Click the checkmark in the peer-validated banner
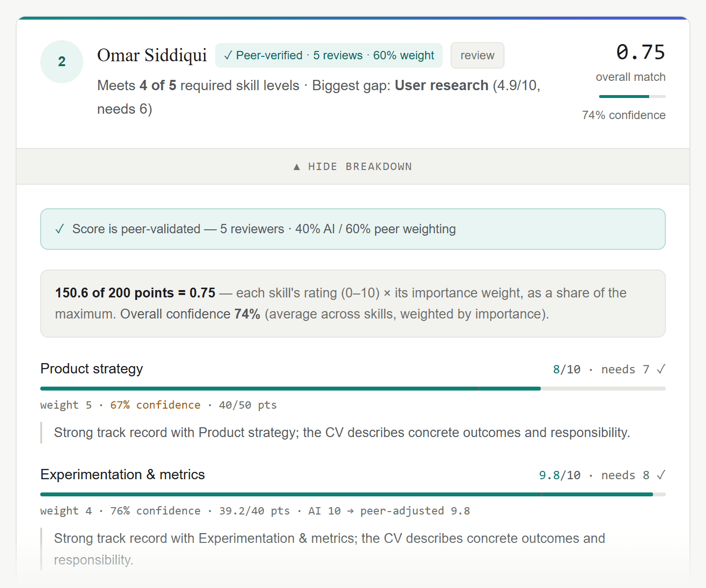This screenshot has width=706, height=588. [x=60, y=229]
